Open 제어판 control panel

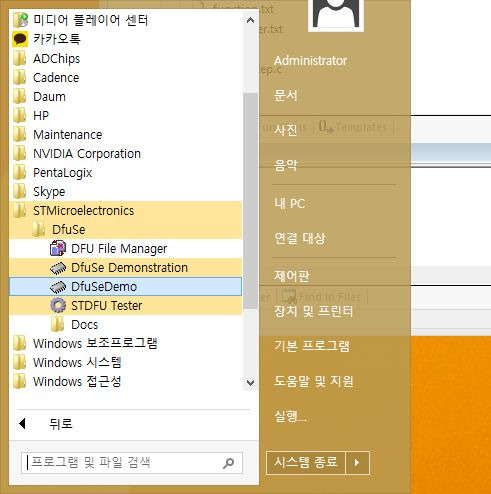tap(292, 276)
